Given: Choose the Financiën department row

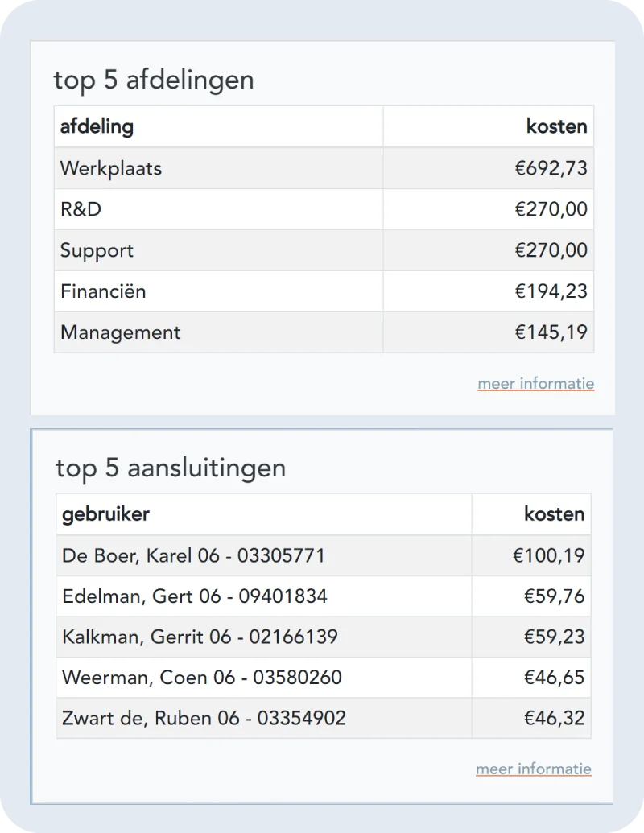Looking at the screenshot, I should (324, 291).
